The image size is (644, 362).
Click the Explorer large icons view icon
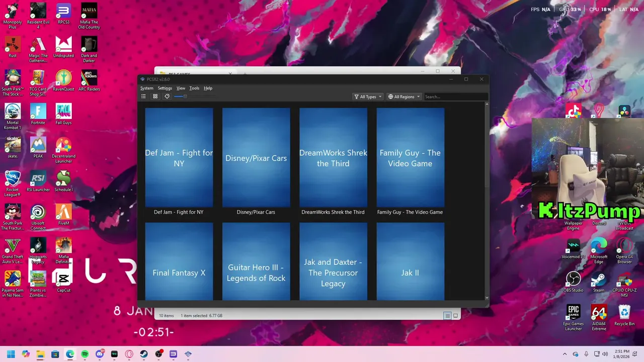[x=455, y=316]
